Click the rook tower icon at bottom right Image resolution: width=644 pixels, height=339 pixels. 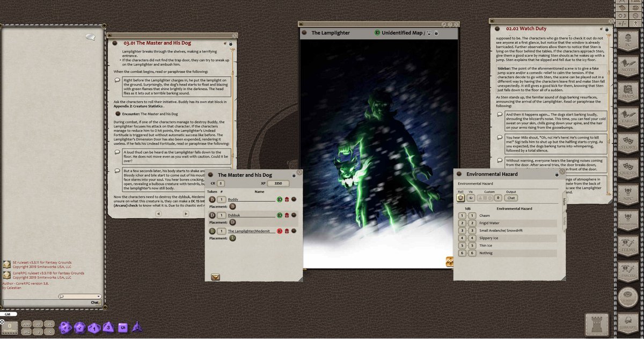tap(597, 324)
